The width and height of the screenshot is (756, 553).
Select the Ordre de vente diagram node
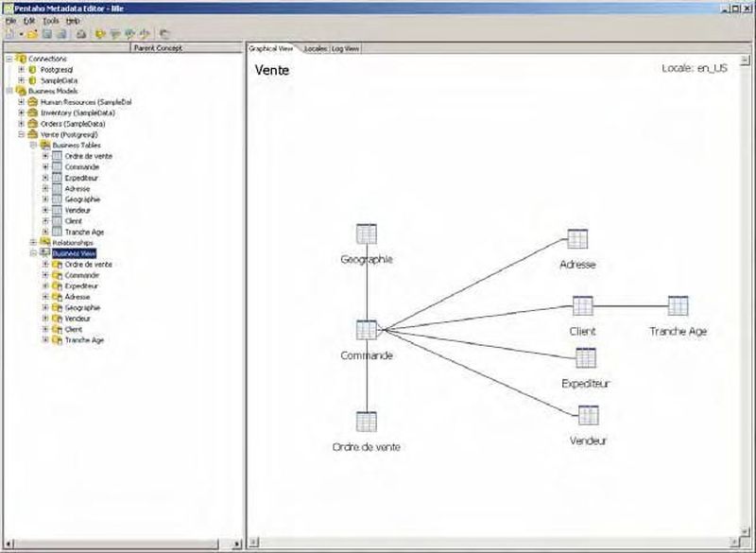pos(367,422)
